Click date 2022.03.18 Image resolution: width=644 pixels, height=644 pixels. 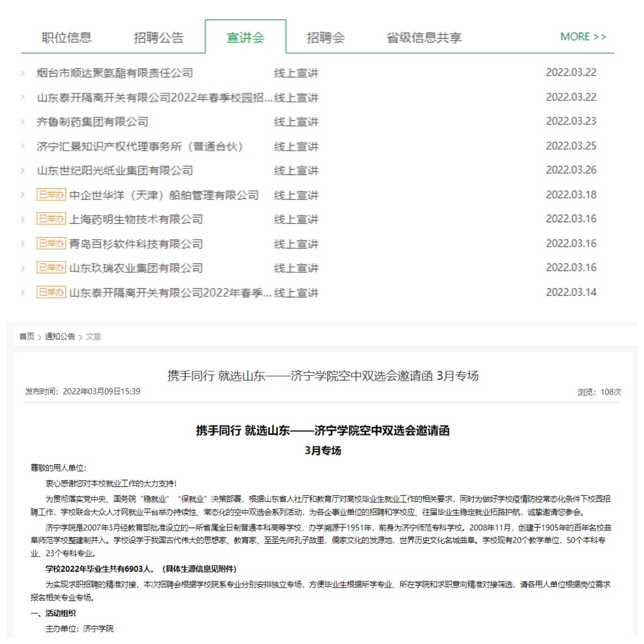(571, 195)
